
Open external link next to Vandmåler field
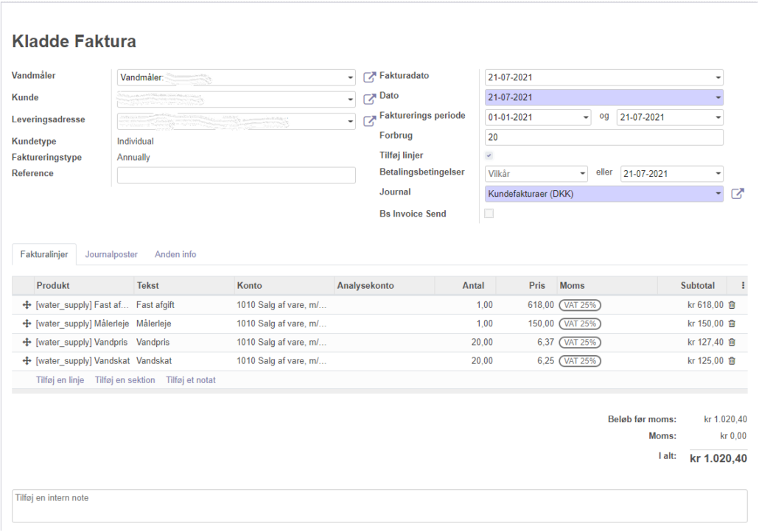pos(370,77)
